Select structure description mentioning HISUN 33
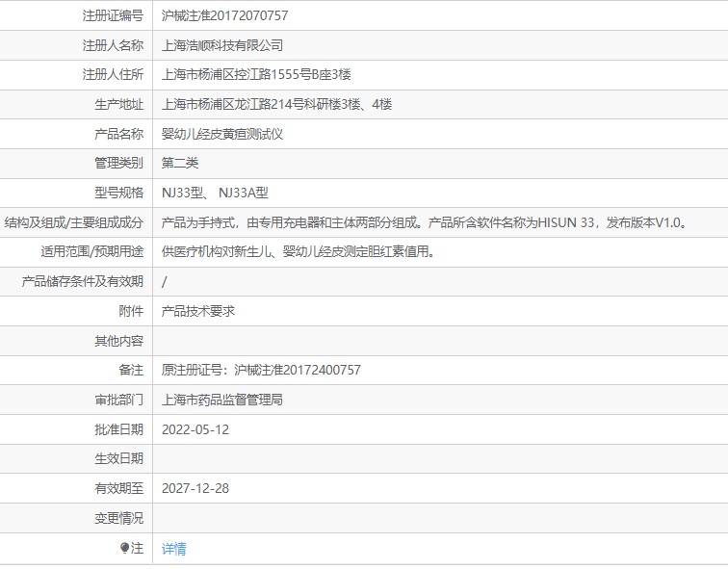 (424, 222)
